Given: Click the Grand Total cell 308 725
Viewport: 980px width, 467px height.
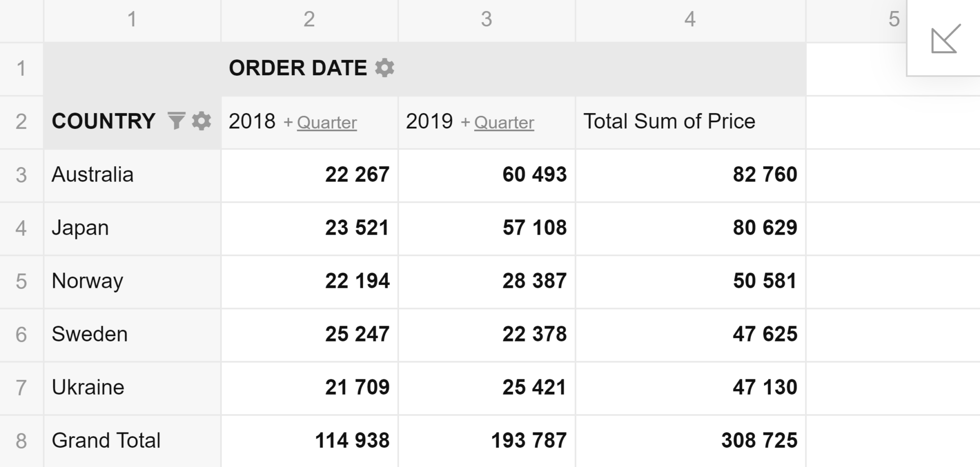Looking at the screenshot, I should click(759, 440).
